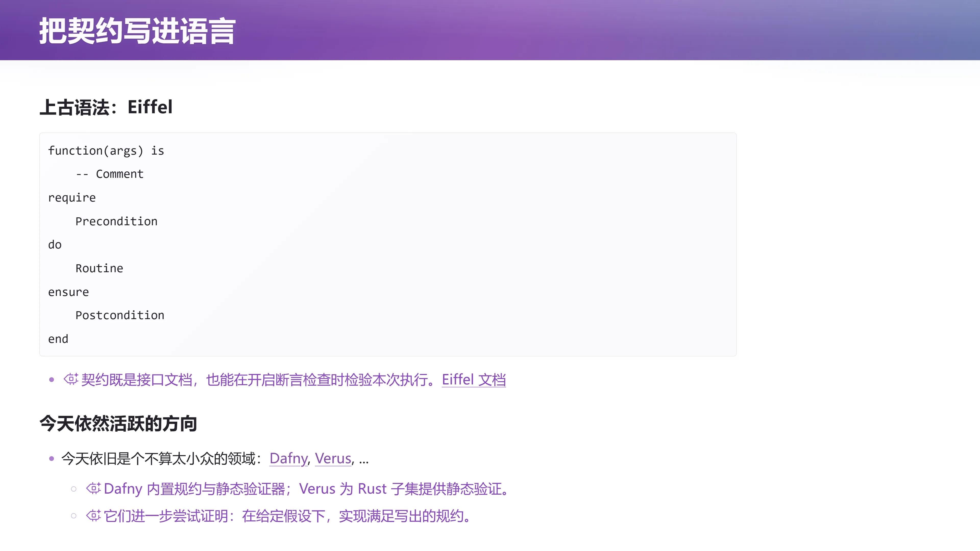Click the text 今天依旧是个不算太小众的领域
The image size is (980, 551).
click(158, 458)
